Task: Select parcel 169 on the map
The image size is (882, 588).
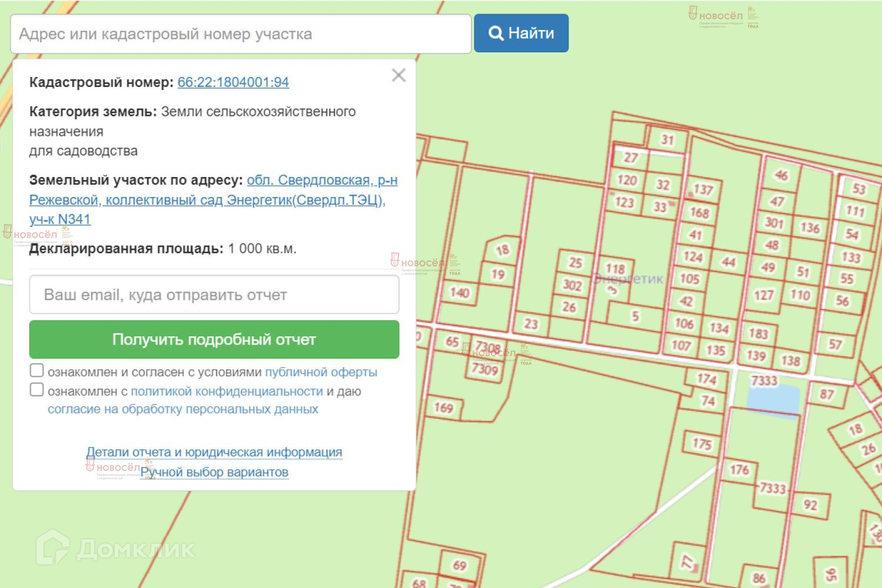Action: tap(443, 407)
